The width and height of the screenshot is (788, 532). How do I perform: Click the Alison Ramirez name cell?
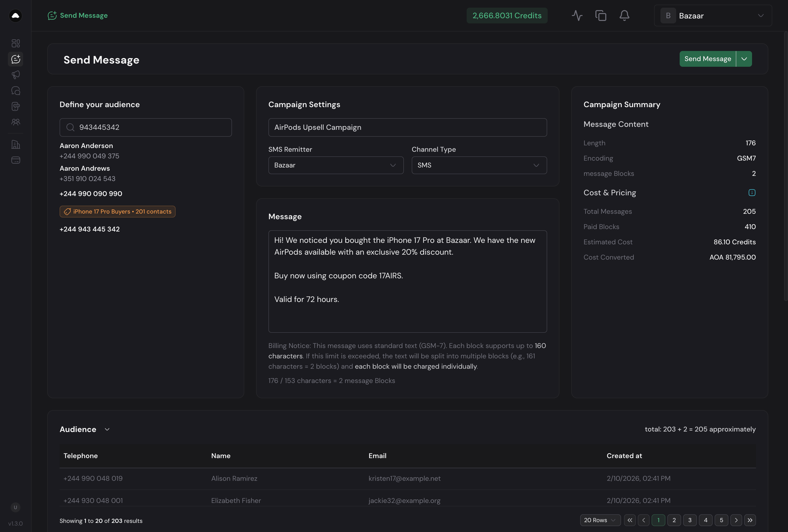tap(234, 478)
